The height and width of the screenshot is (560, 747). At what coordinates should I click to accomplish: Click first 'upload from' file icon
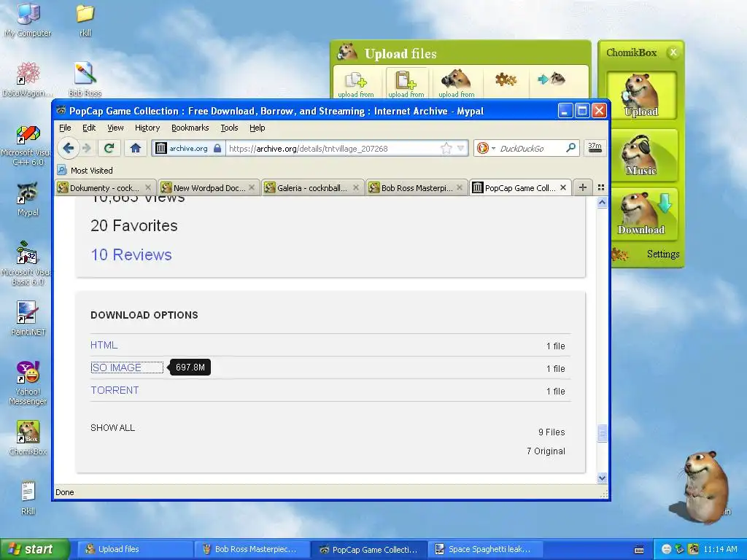(x=356, y=83)
